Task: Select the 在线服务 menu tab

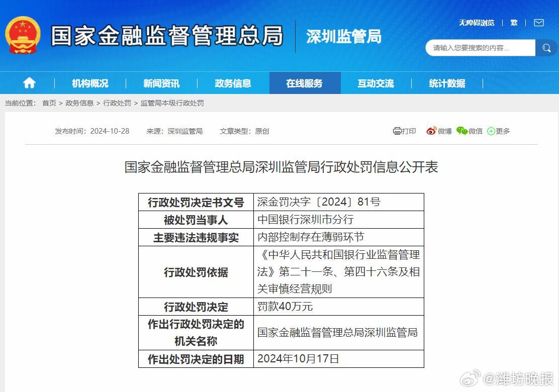Action: click(305, 83)
